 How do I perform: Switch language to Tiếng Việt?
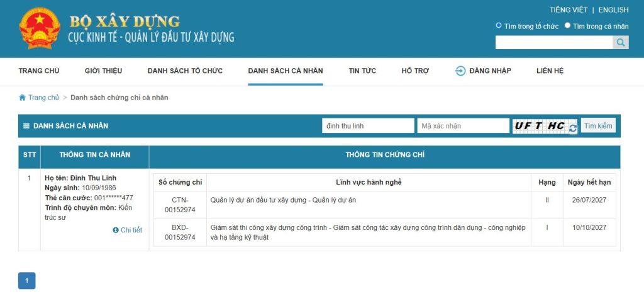[x=569, y=10]
